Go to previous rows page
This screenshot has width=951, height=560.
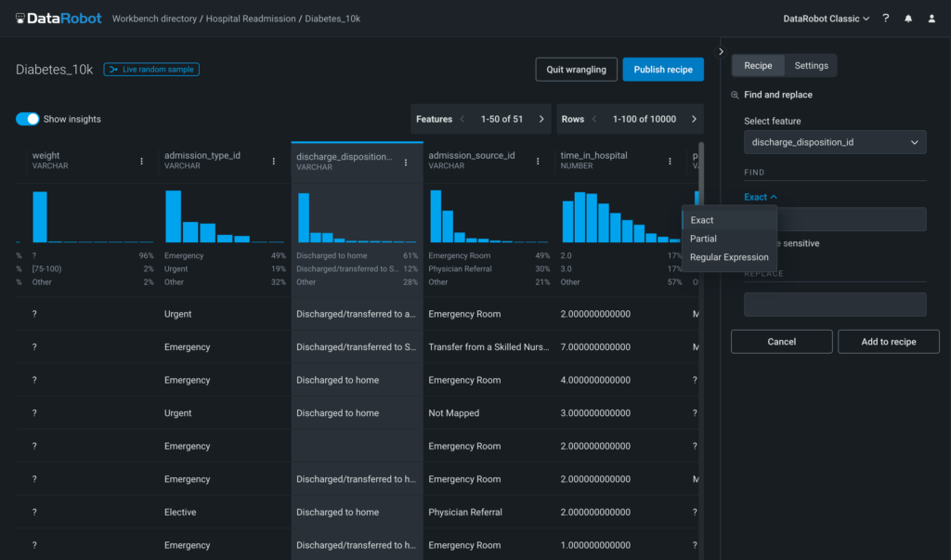point(594,119)
